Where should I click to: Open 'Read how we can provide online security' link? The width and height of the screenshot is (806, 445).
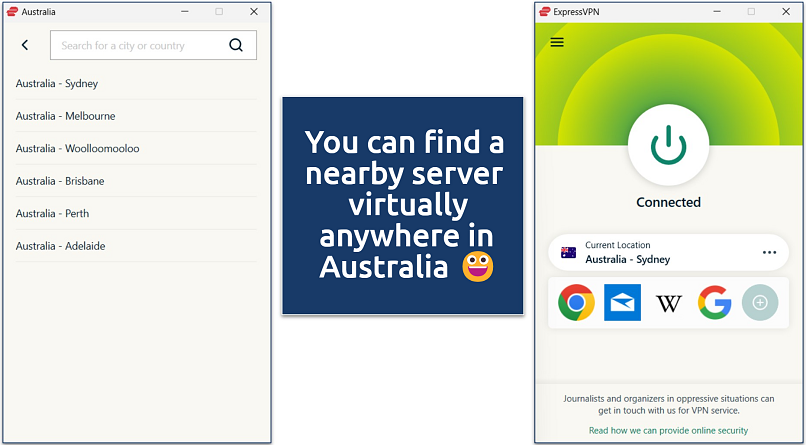[668, 431]
